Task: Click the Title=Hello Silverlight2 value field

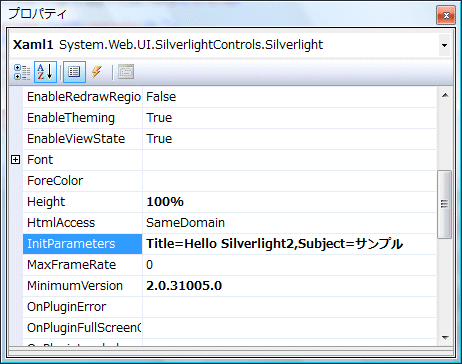Action: coord(289,244)
